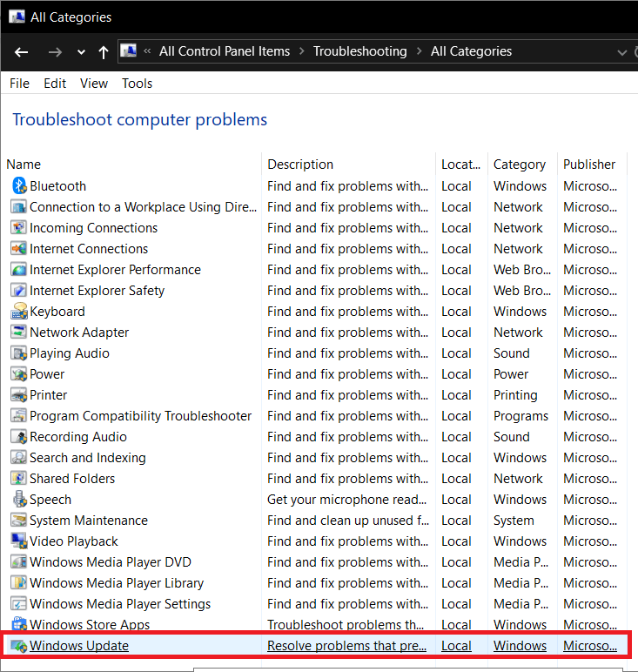Open the File menu
This screenshot has width=638, height=672.
(19, 84)
